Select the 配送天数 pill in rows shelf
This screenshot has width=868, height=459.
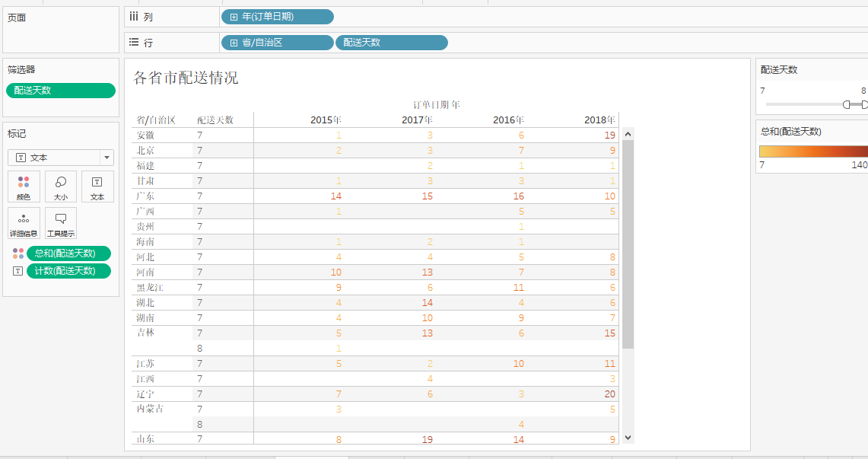(x=391, y=43)
